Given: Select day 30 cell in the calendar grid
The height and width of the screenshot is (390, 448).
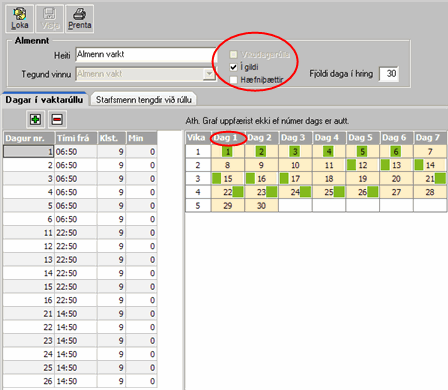Looking at the screenshot, I should click(x=262, y=206).
